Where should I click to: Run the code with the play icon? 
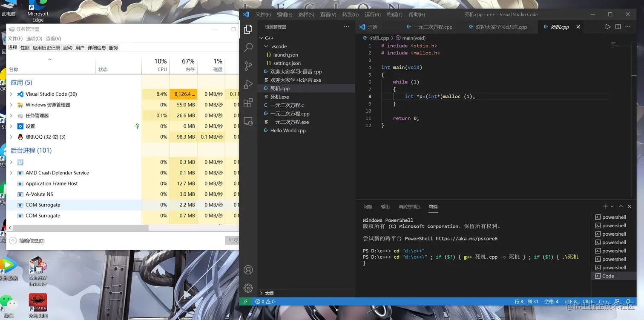pyautogui.click(x=608, y=27)
